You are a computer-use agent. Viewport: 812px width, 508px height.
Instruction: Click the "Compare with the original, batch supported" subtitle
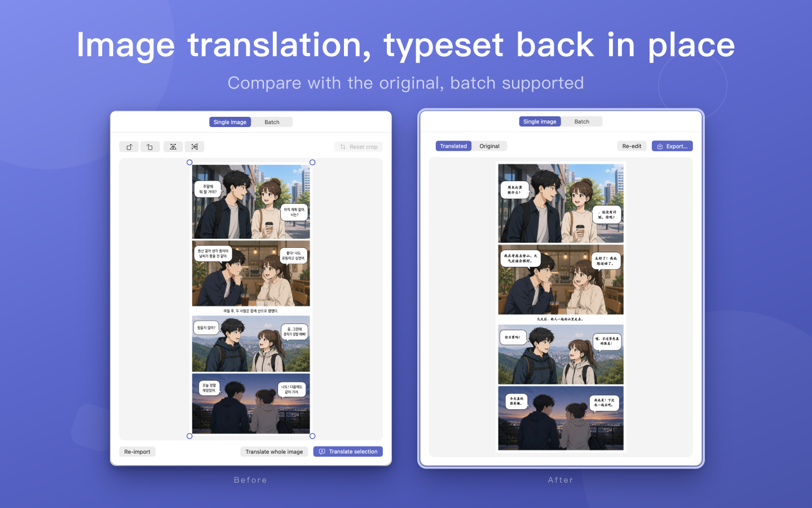[406, 83]
